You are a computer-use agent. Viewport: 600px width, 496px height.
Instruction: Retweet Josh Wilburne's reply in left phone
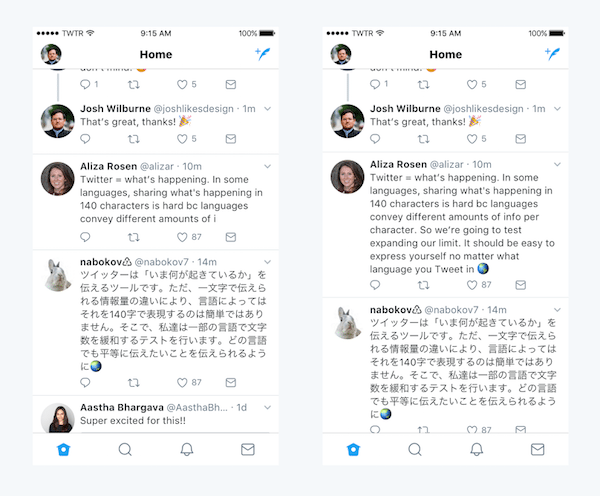(x=134, y=139)
